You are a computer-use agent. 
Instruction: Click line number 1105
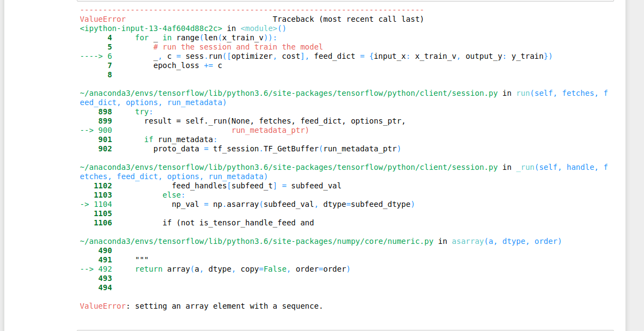tap(102, 214)
